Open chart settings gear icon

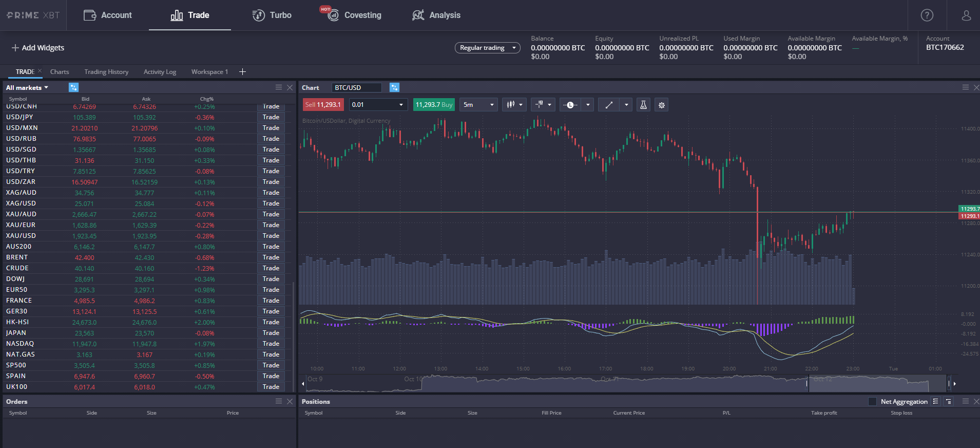coord(662,105)
